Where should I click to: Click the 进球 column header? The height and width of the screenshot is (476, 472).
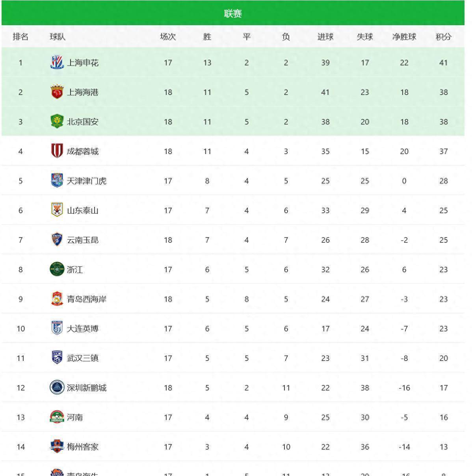click(x=325, y=37)
